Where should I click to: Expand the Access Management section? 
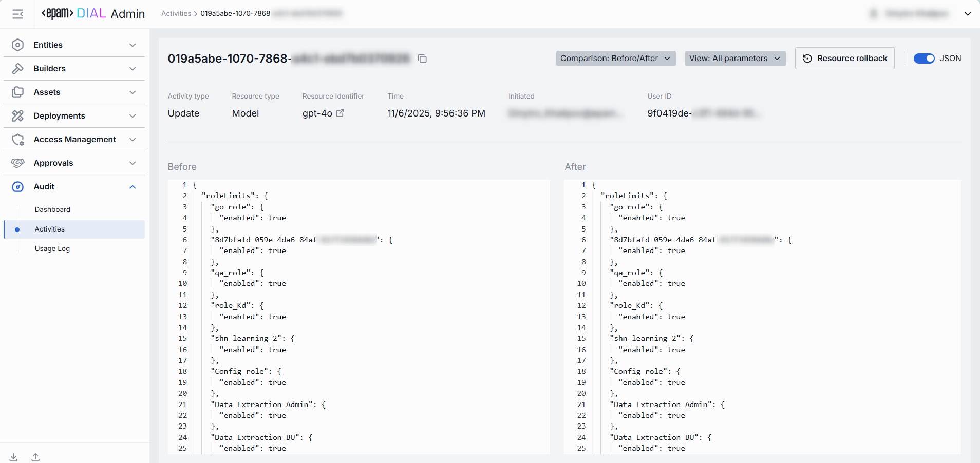click(133, 140)
